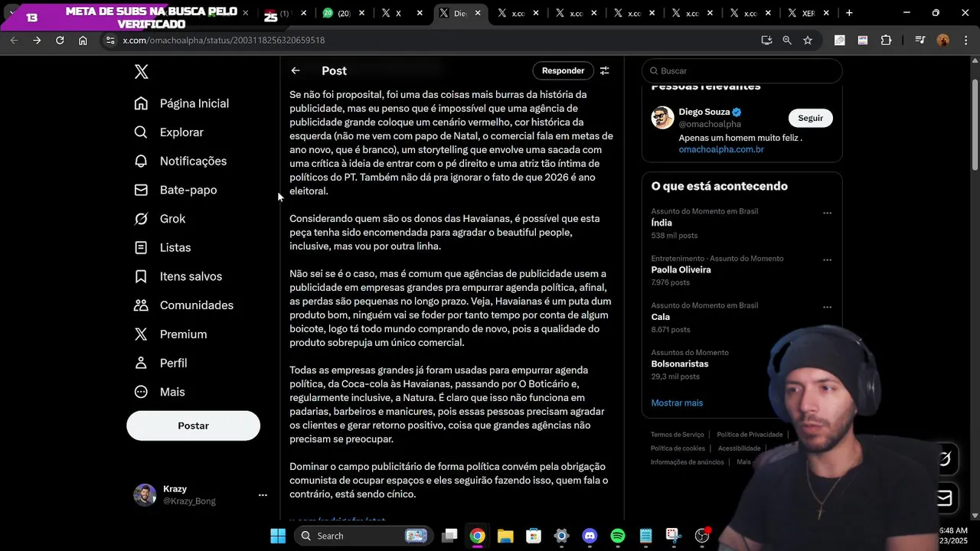
Task: Open reply sort settings icon
Action: point(605,70)
